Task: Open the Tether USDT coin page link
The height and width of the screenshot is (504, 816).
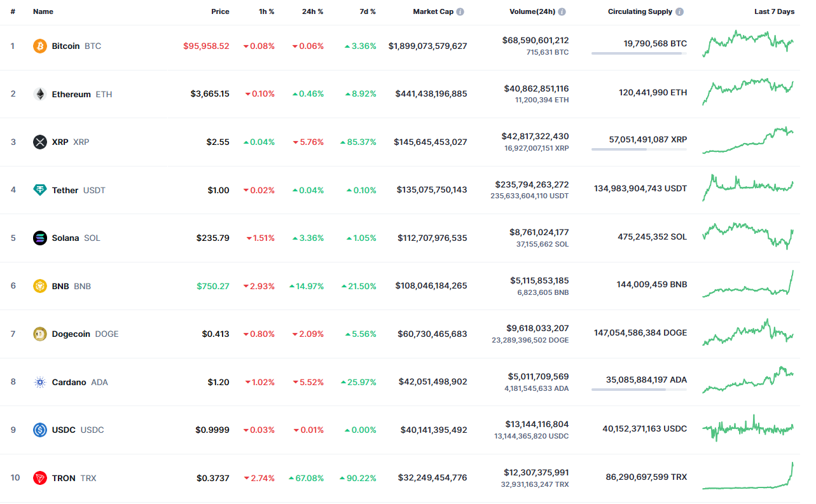Action: click(79, 190)
